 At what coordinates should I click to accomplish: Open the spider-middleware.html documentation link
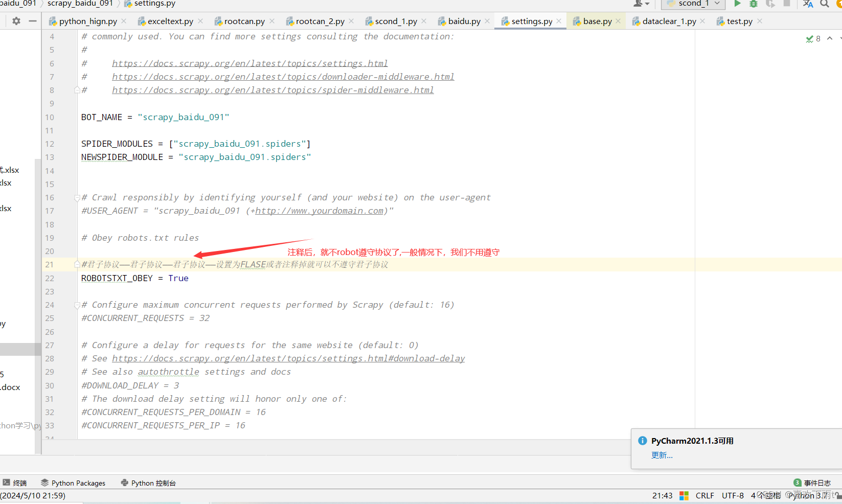tap(273, 90)
